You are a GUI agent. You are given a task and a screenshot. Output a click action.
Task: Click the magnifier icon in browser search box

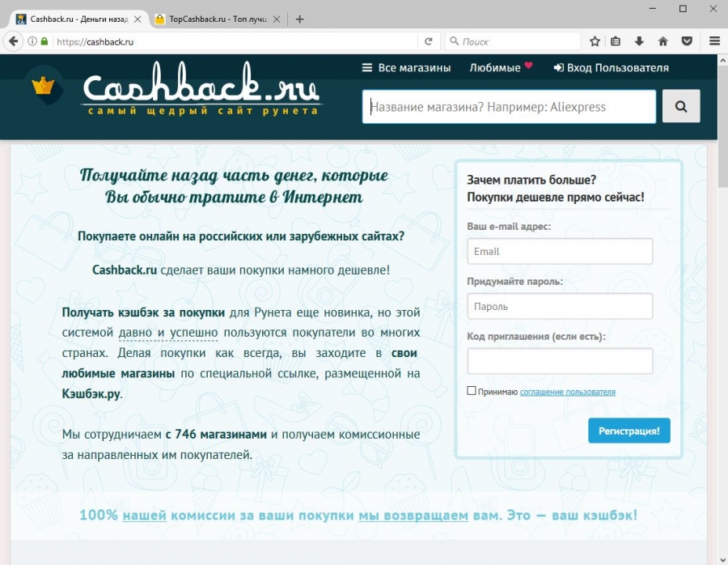click(455, 41)
